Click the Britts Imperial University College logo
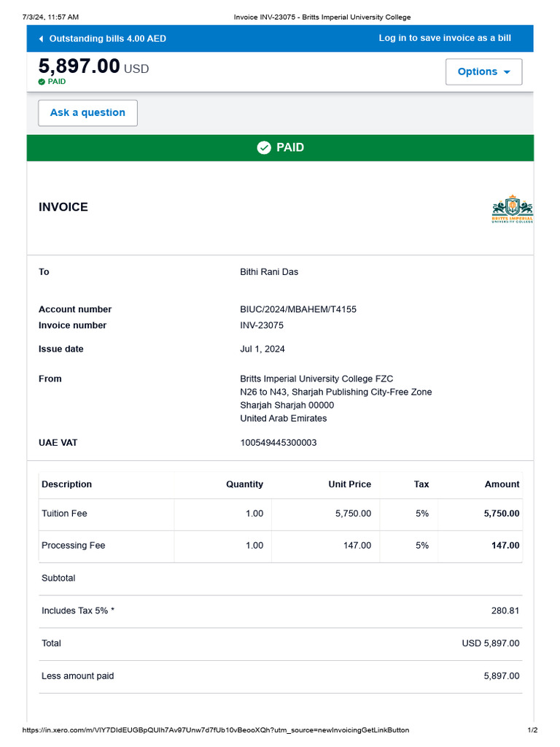This screenshot has width=560, height=747. tap(512, 209)
